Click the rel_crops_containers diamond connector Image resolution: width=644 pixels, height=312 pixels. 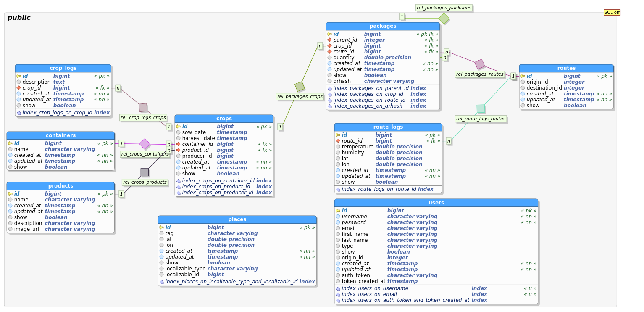point(145,144)
